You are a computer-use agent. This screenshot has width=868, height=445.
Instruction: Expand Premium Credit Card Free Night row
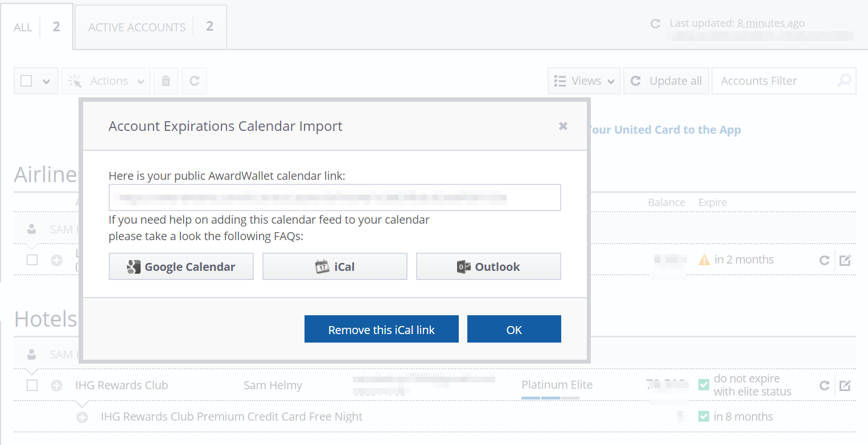[x=83, y=417]
